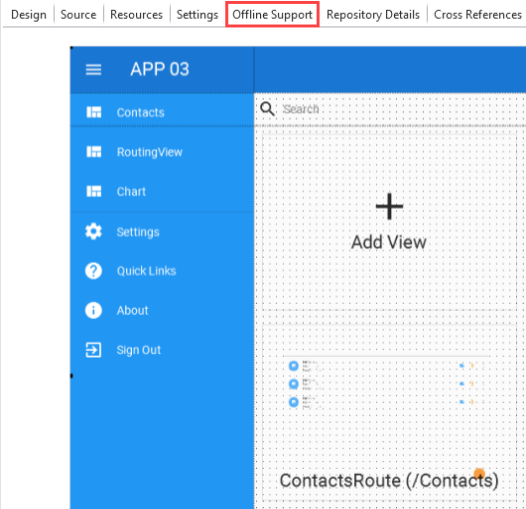This screenshot has height=509, width=526.
Task: Click the APP 03 title
Action: (x=160, y=69)
